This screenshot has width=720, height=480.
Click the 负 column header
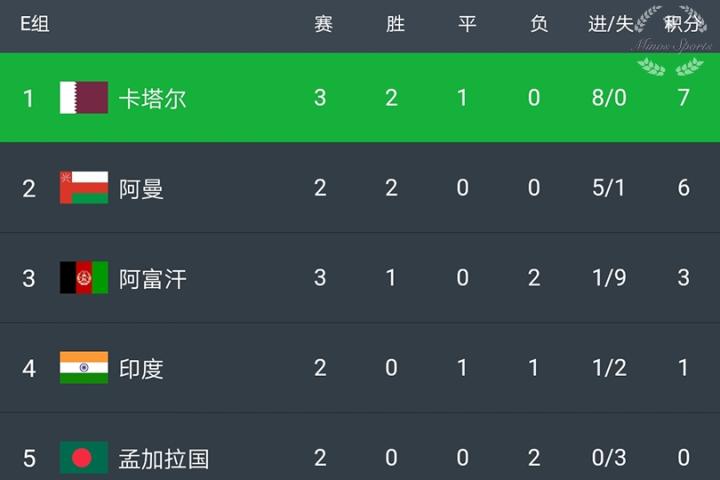539,24
